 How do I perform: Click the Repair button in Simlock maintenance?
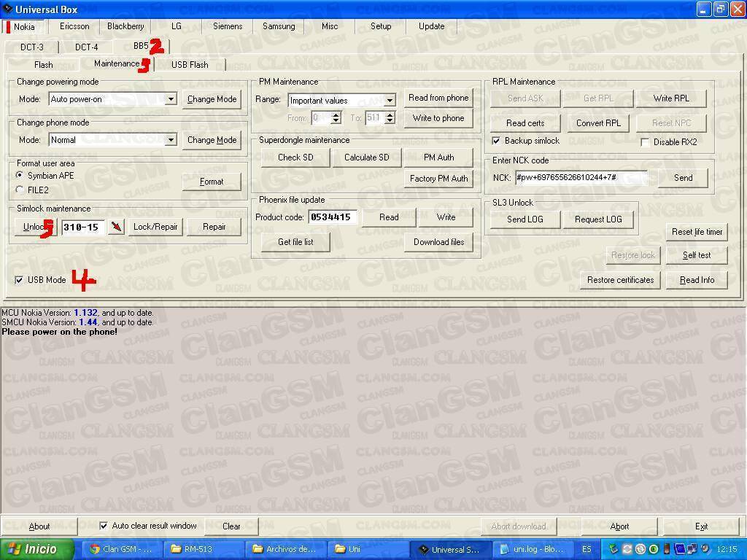click(x=214, y=227)
